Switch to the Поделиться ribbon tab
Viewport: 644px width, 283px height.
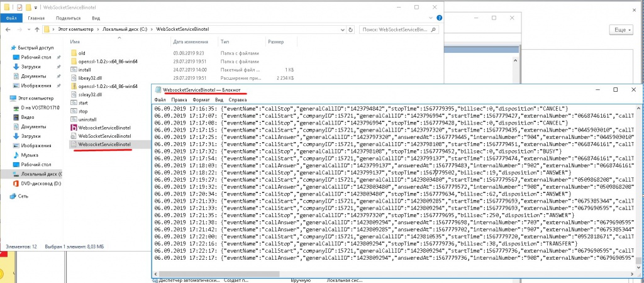pos(68,18)
